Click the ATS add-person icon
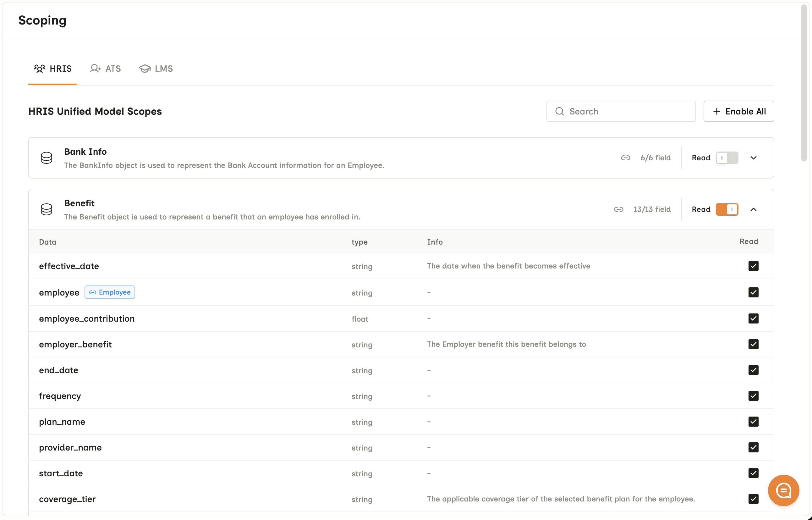 point(96,69)
